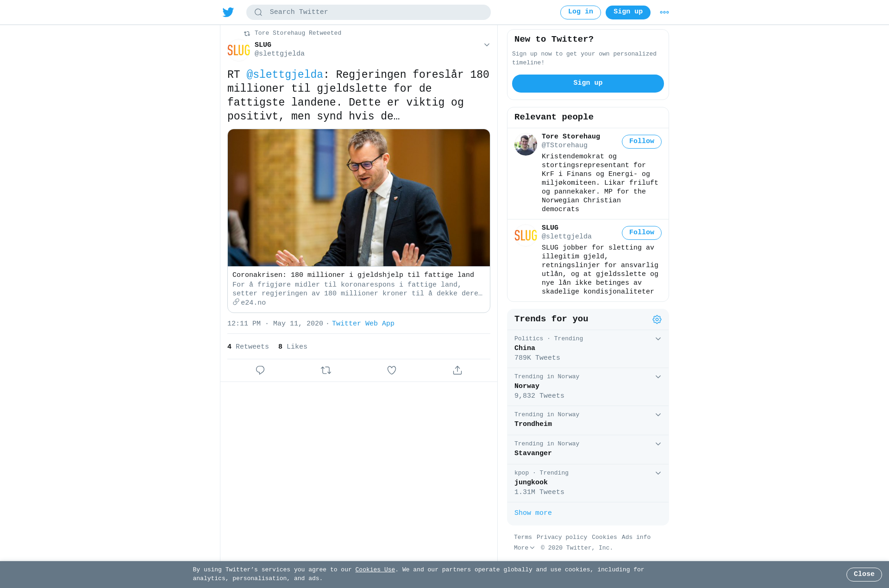Expand options for the jungkook trend
889x588 pixels.
click(658, 473)
